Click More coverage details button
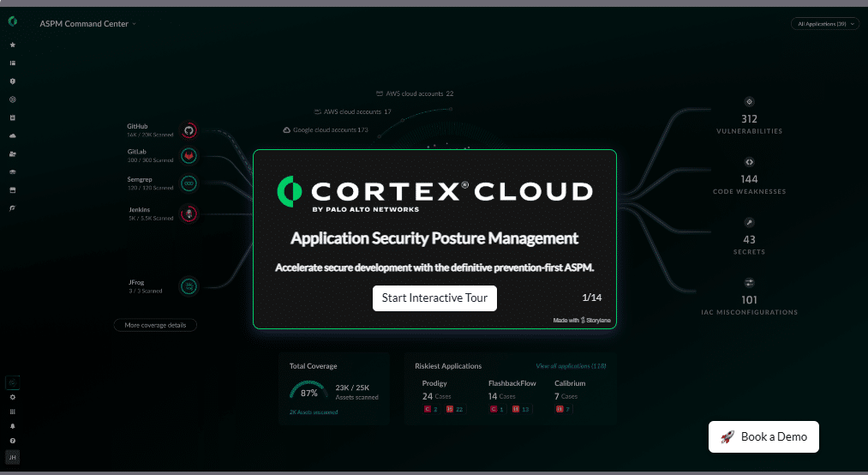This screenshot has height=475, width=868. pyautogui.click(x=155, y=325)
